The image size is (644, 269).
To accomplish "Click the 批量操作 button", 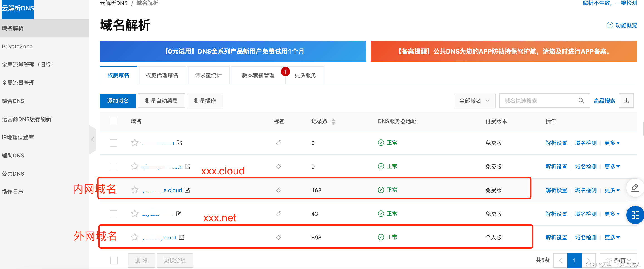I will 205,101.
